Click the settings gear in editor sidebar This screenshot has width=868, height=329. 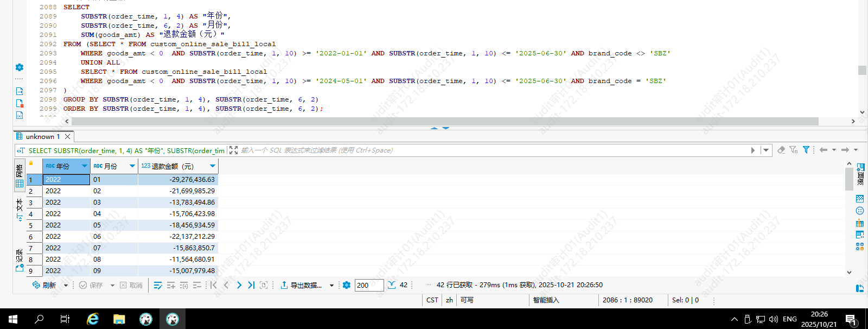(20, 67)
